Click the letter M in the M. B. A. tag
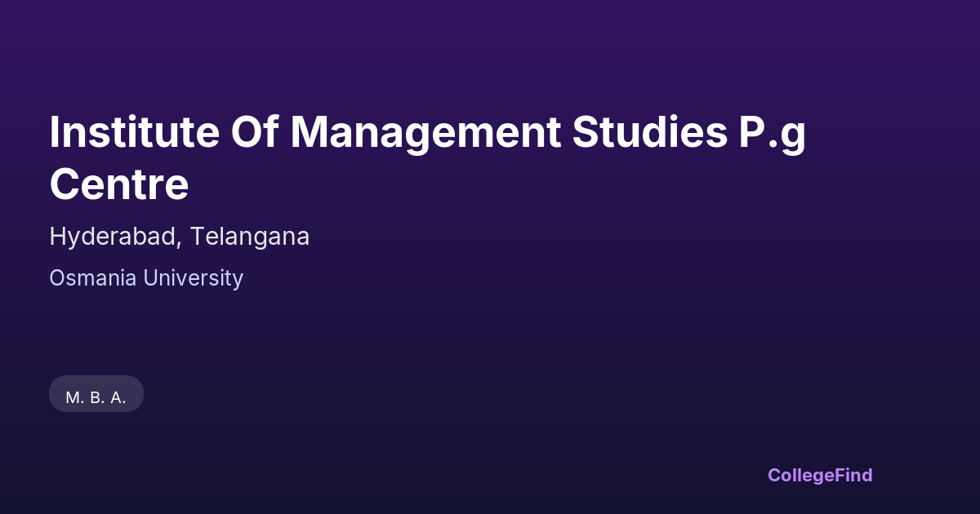980x514 pixels. (72, 397)
